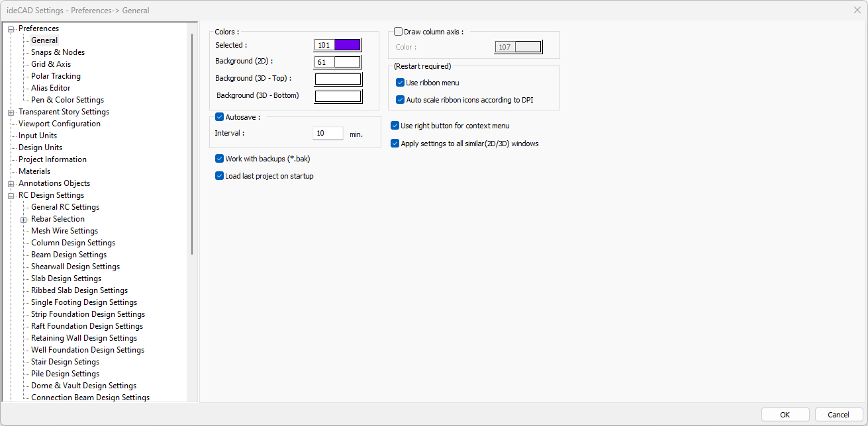Screen dimensions: 868x426
Task: Select RC Design Settings item
Action: tap(51, 195)
